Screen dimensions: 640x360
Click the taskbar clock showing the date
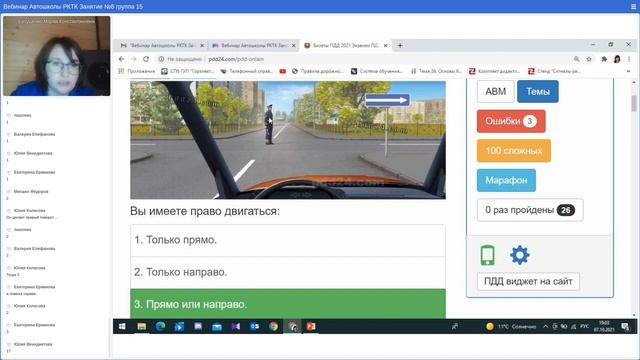(x=604, y=327)
